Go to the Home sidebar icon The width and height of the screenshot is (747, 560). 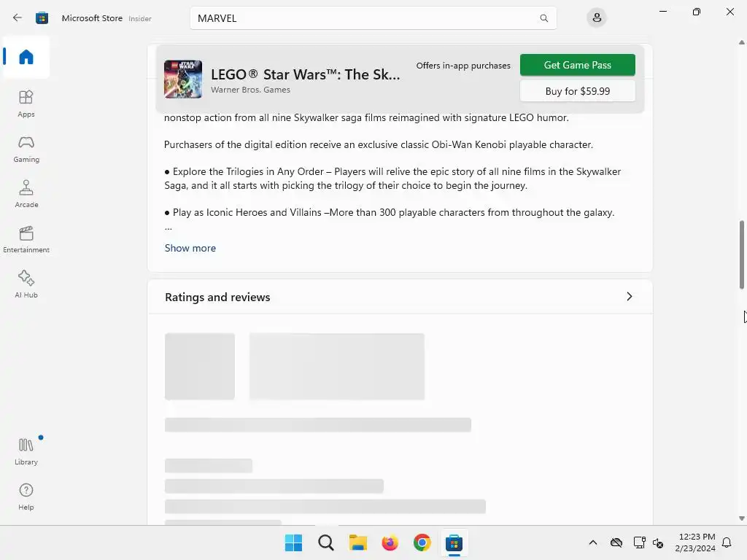point(26,57)
